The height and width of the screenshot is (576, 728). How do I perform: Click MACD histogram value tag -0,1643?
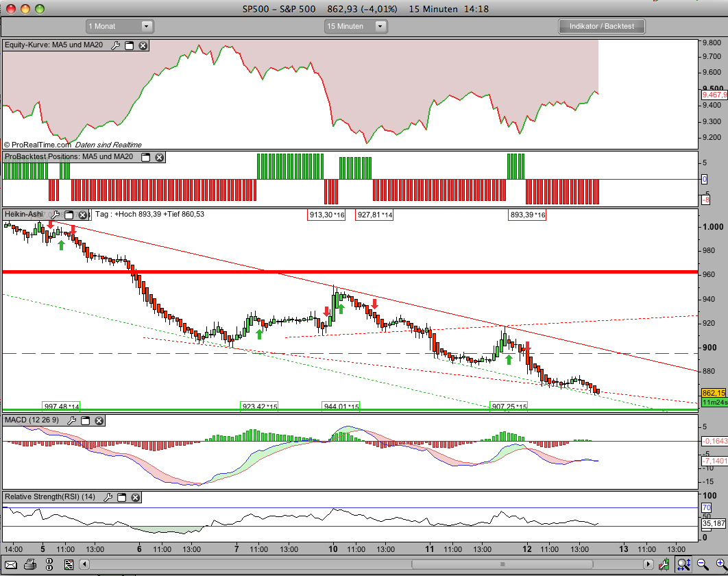click(714, 442)
